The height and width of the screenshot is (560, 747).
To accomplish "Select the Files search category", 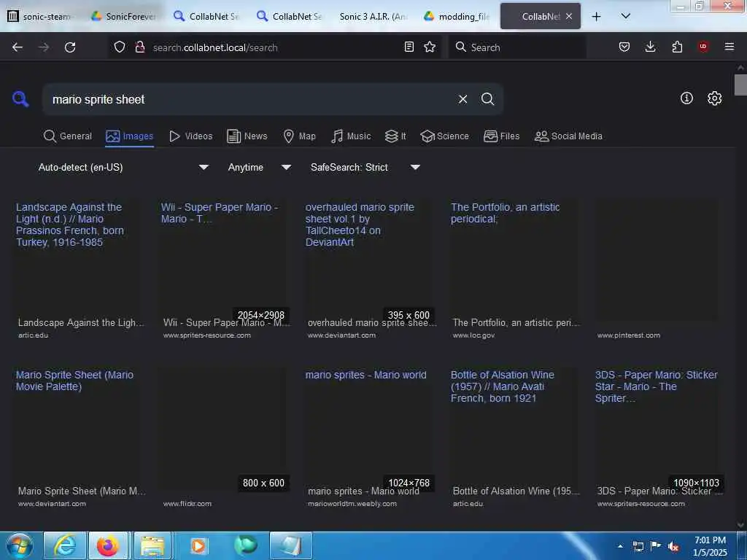I will pyautogui.click(x=502, y=136).
